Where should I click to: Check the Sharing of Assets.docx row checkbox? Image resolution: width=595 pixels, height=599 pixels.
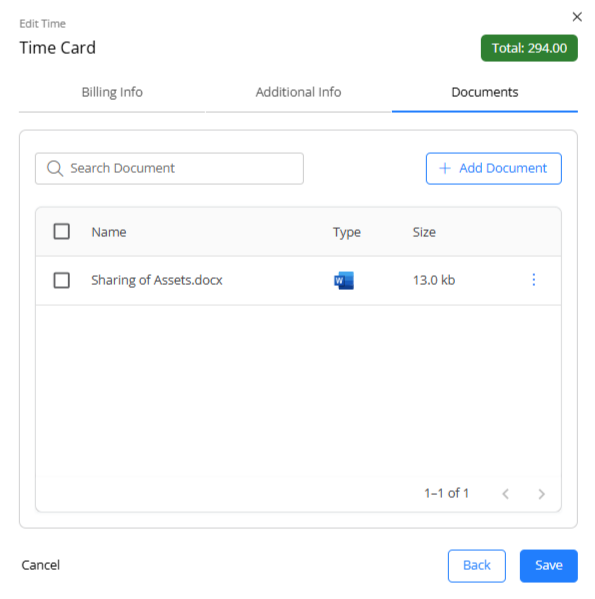pos(61,280)
